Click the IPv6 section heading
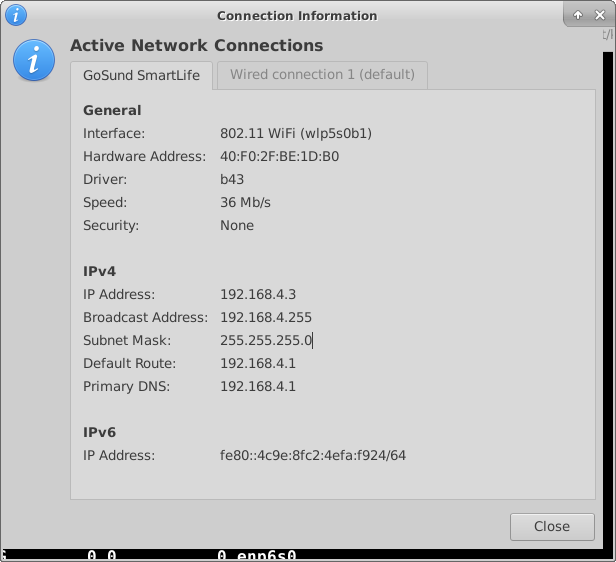Screen dimensions: 616x562 click(99, 432)
